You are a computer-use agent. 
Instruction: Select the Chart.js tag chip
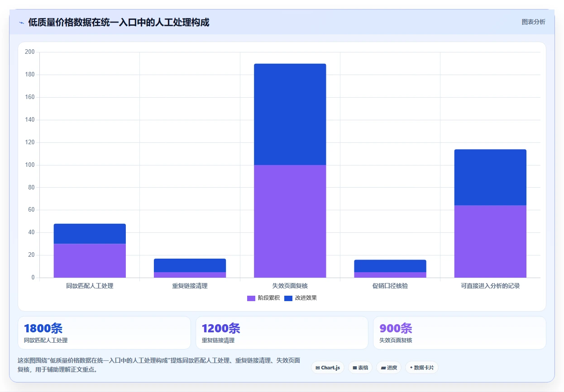coord(328,368)
